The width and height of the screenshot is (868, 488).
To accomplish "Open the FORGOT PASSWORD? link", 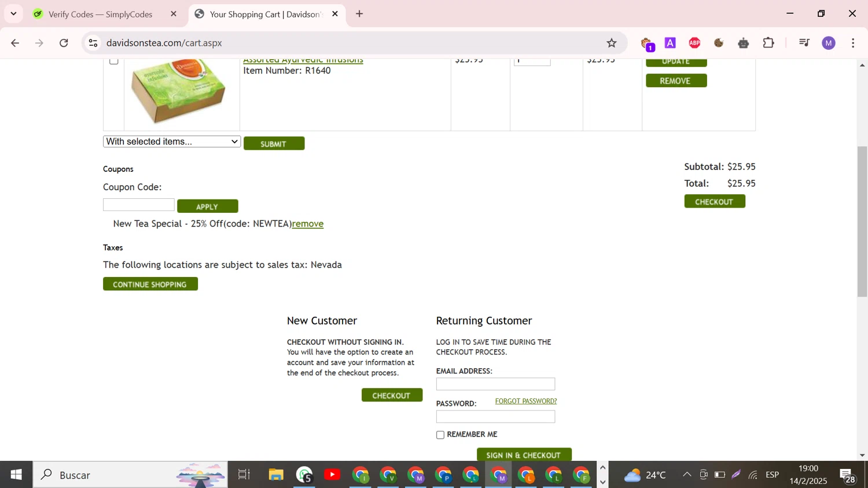I will click(525, 401).
